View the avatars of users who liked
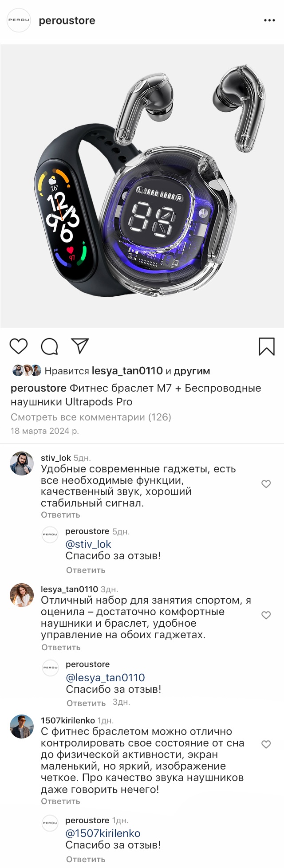The height and width of the screenshot is (868, 284). point(27,371)
